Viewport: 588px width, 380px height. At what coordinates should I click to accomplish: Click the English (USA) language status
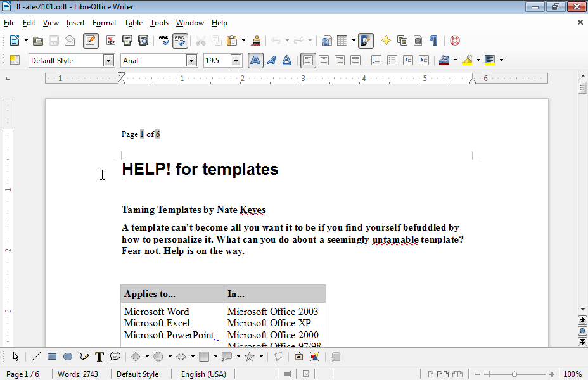(x=203, y=374)
